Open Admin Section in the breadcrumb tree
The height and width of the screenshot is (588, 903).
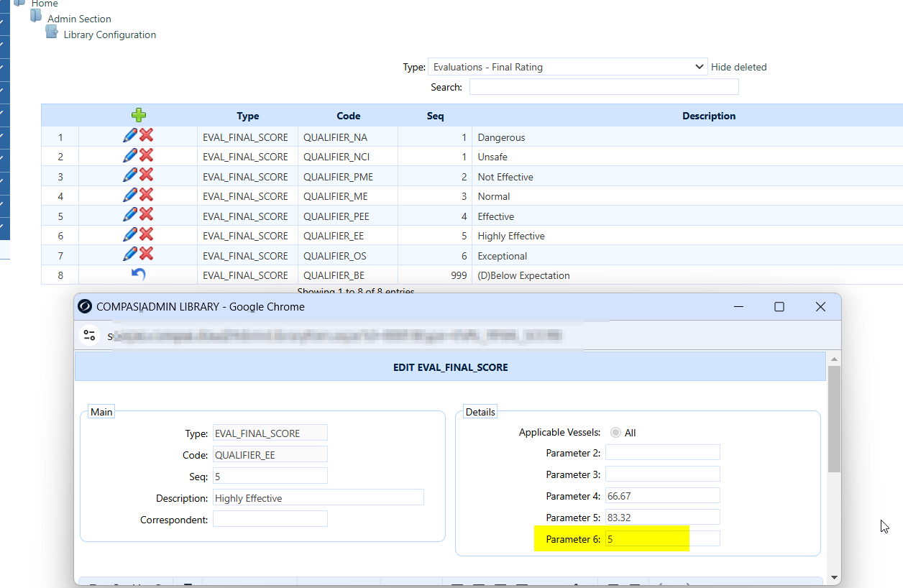(79, 19)
